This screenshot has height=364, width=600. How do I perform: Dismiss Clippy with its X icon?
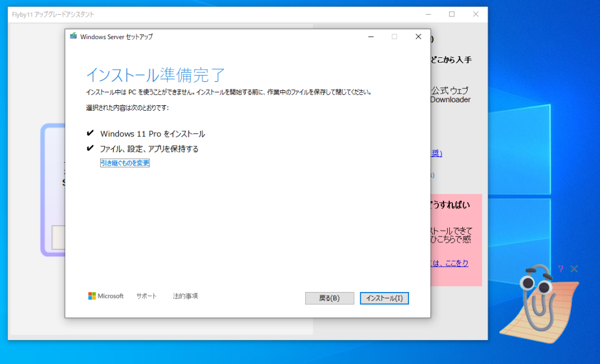(x=574, y=269)
